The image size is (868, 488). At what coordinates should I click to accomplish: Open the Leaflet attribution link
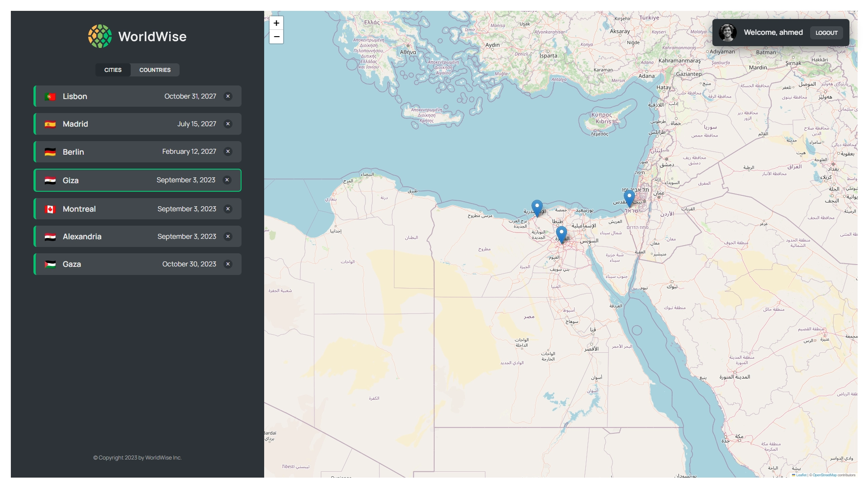(x=801, y=475)
